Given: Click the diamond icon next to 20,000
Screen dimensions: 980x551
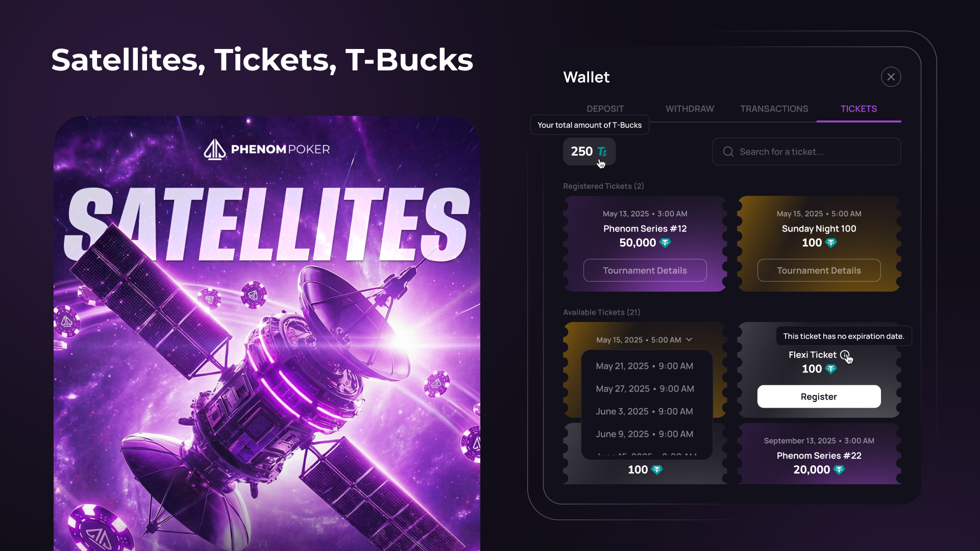Looking at the screenshot, I should pyautogui.click(x=839, y=470).
